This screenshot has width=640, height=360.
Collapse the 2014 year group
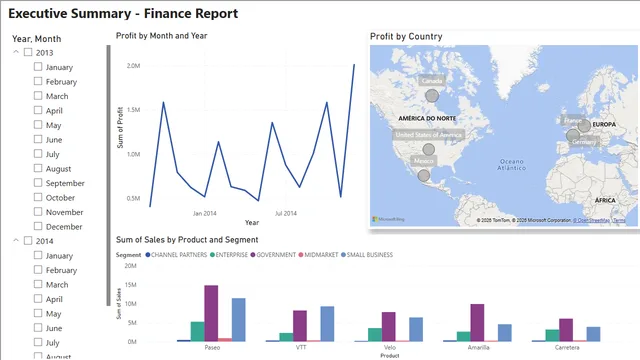16,240
